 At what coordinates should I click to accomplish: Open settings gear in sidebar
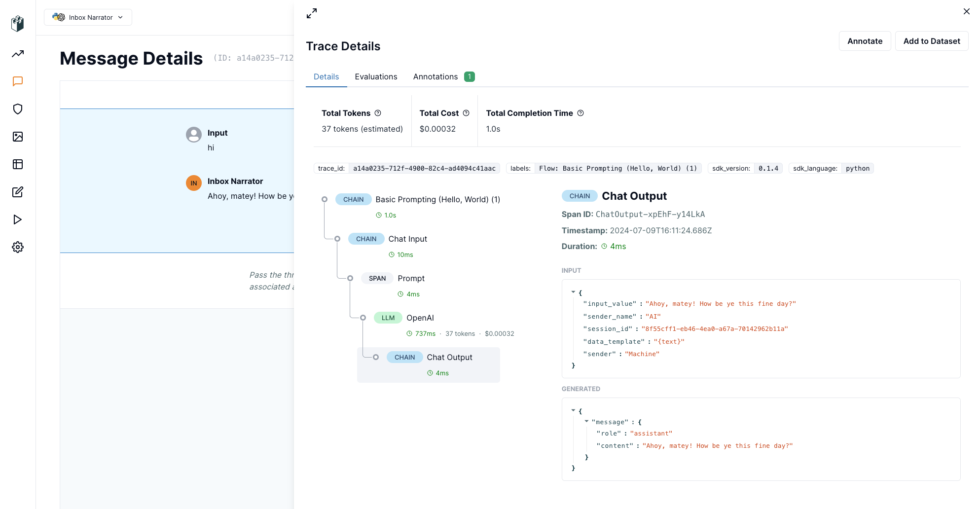click(x=18, y=247)
